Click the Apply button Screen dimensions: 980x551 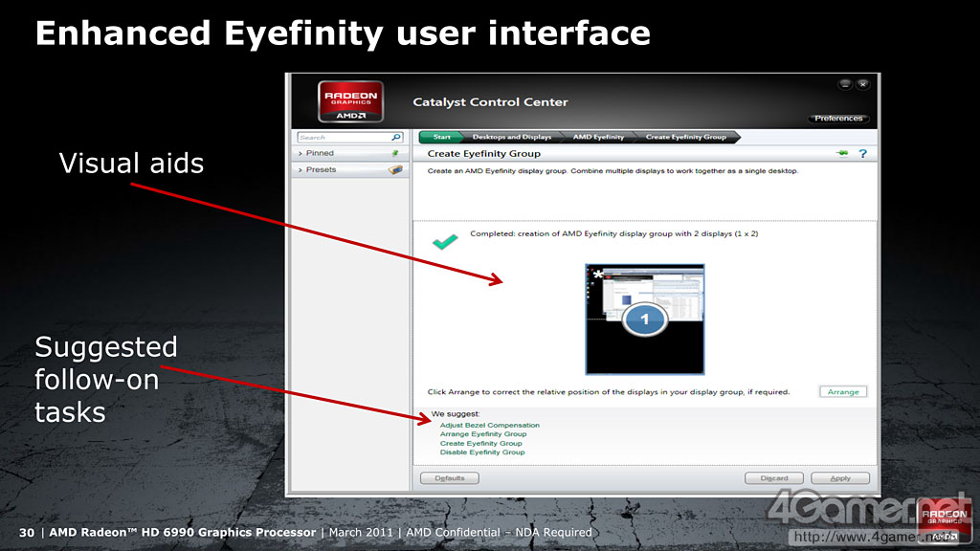[x=840, y=478]
